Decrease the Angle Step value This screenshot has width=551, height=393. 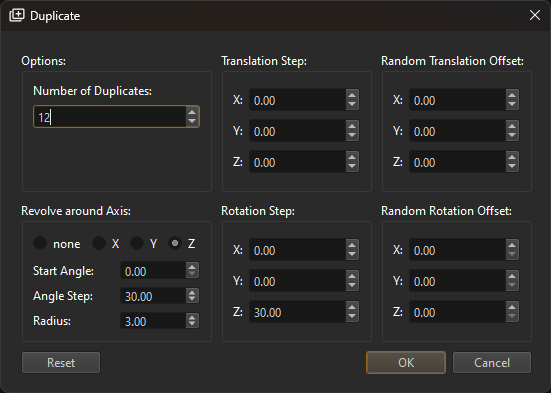(192, 299)
